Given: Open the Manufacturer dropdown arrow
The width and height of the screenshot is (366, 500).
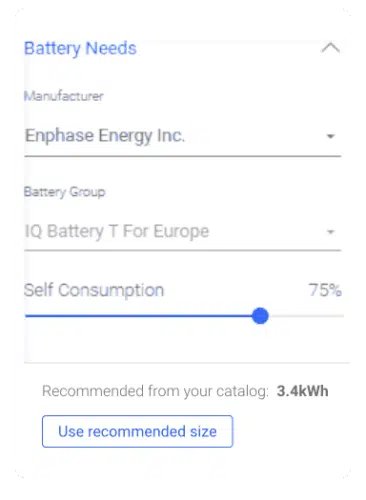Looking at the screenshot, I should [x=330, y=136].
